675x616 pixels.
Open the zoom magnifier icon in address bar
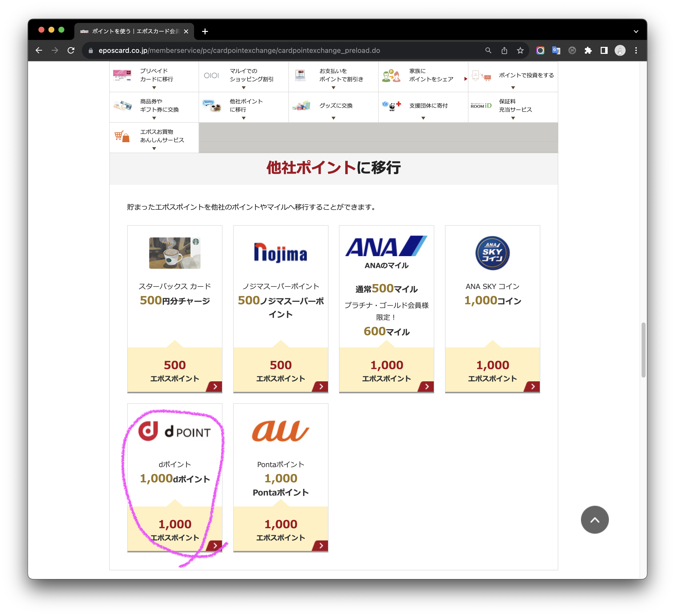pos(488,51)
